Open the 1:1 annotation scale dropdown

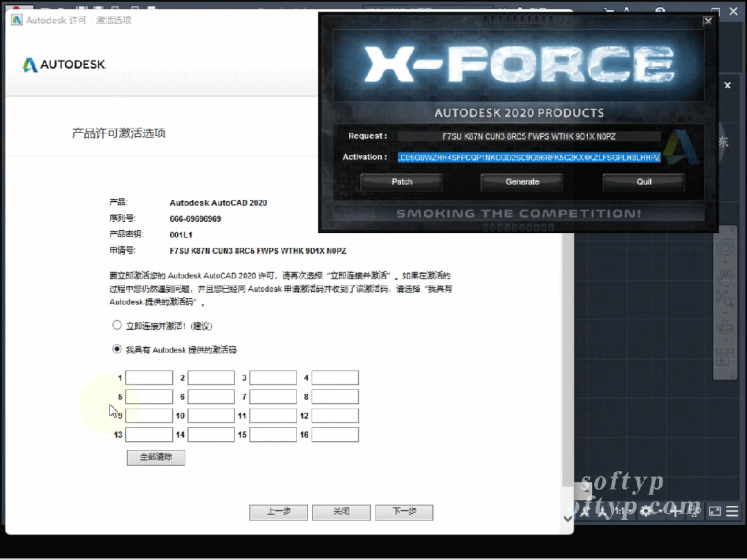click(x=624, y=511)
